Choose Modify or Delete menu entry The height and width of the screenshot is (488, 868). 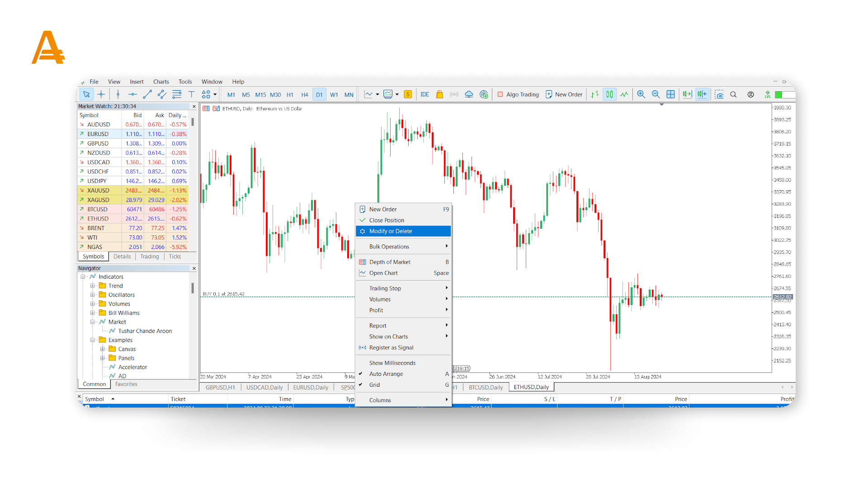coord(391,231)
